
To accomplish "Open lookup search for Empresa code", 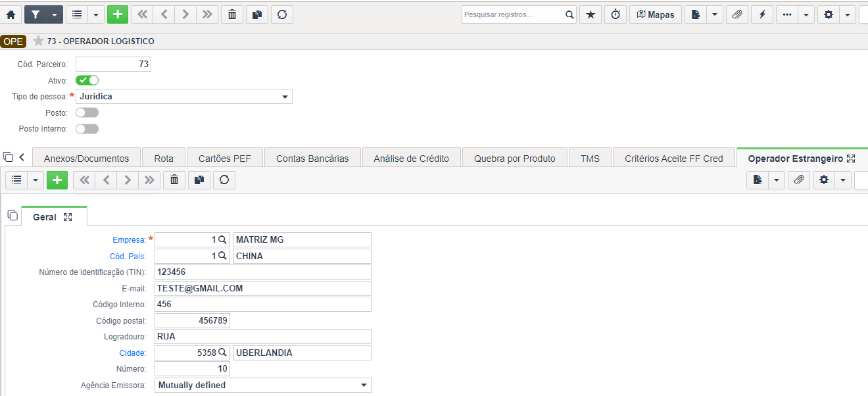I will coord(222,240).
